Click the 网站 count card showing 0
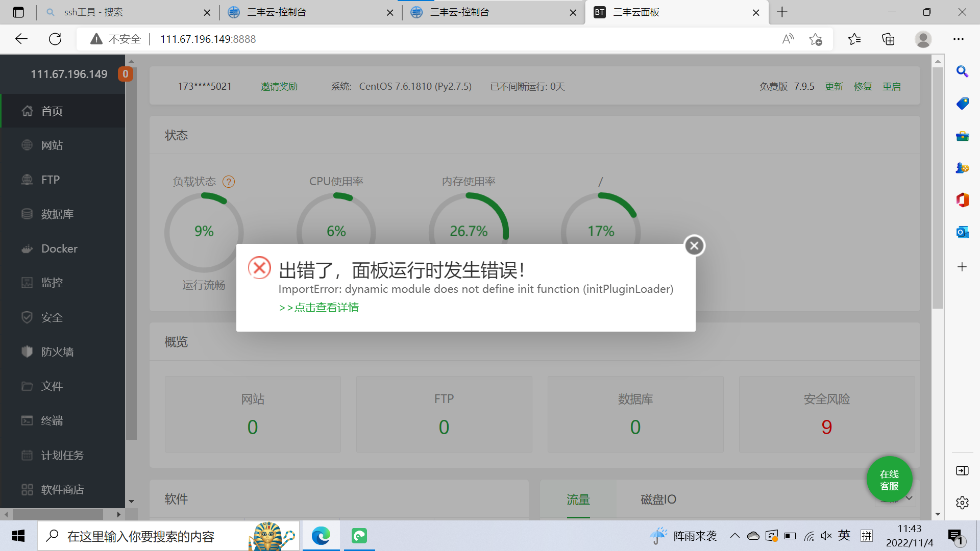This screenshot has height=551, width=980. 253,414
